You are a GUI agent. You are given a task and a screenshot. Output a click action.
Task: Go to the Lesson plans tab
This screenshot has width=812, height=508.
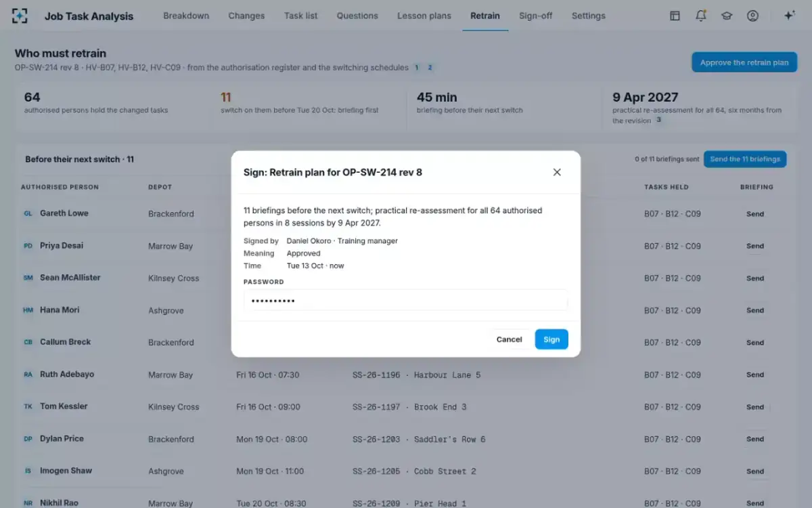tap(424, 16)
